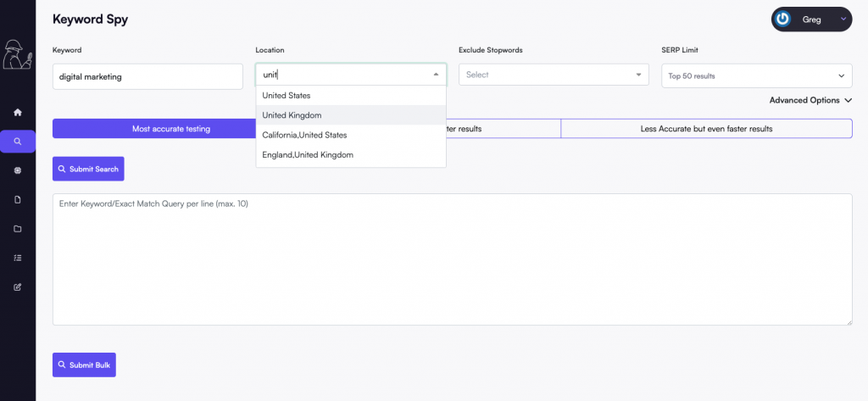This screenshot has height=401, width=868.
Task: Open the Exclude Stopwords dropdown
Action: [554, 75]
